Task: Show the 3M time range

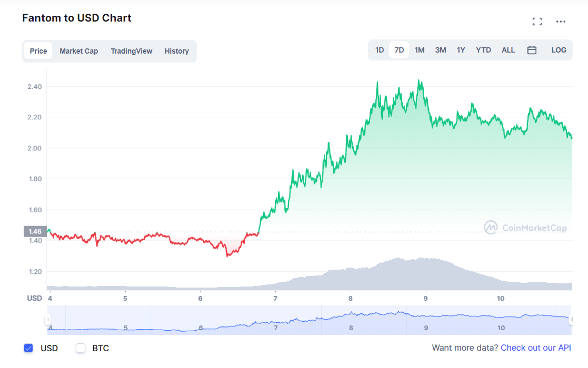Action: point(441,50)
